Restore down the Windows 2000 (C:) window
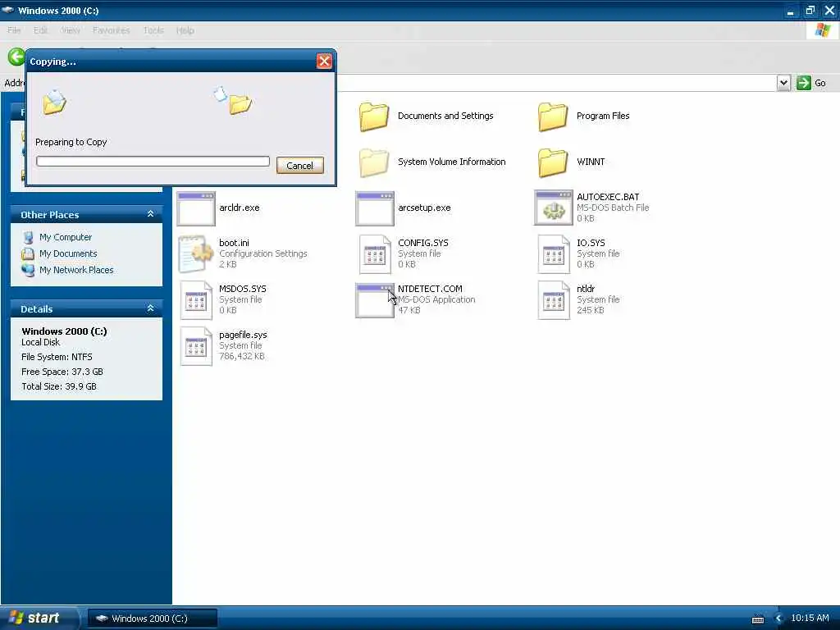The width and height of the screenshot is (840, 630). point(810,11)
